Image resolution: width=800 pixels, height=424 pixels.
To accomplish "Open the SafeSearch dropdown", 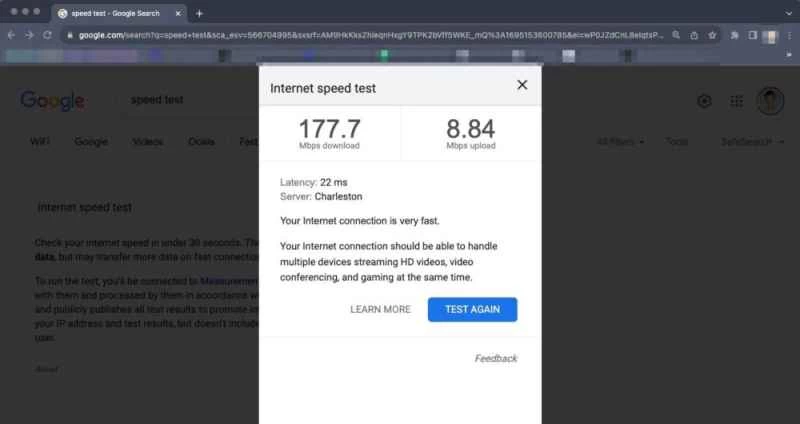I will point(753,142).
